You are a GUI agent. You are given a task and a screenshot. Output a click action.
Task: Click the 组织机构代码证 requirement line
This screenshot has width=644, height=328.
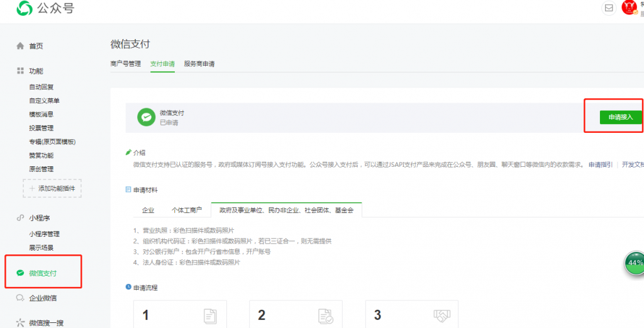[232, 241]
